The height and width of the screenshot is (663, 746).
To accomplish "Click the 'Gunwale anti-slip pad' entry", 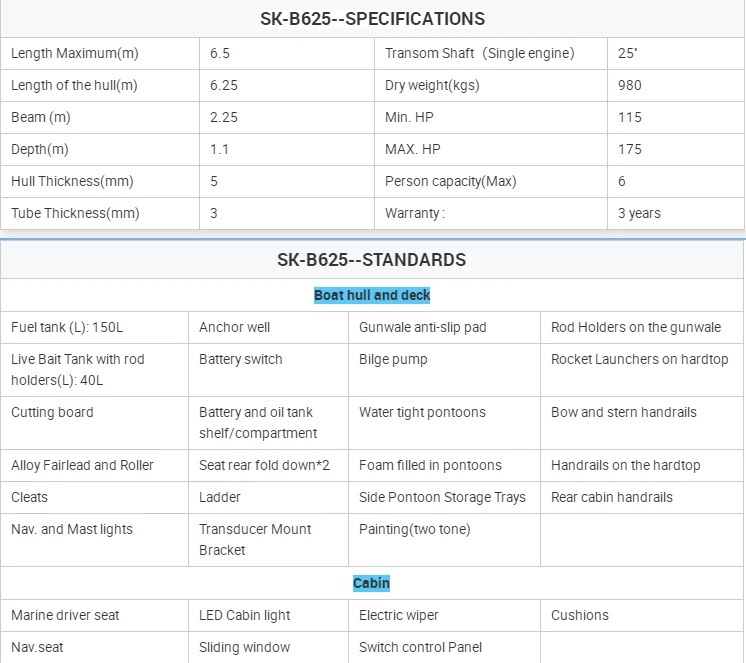I will tap(423, 327).
